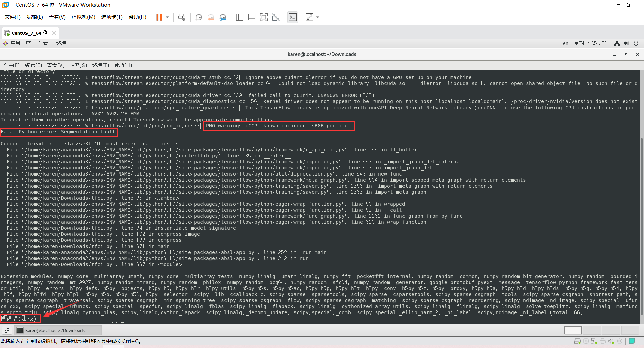Revert the virtual machine to its snapshot
Image resolution: width=644 pixels, height=348 pixels.
211,17
